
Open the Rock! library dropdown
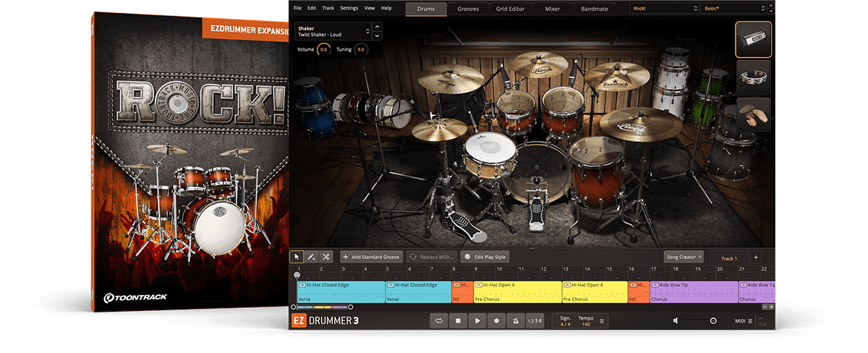click(663, 9)
